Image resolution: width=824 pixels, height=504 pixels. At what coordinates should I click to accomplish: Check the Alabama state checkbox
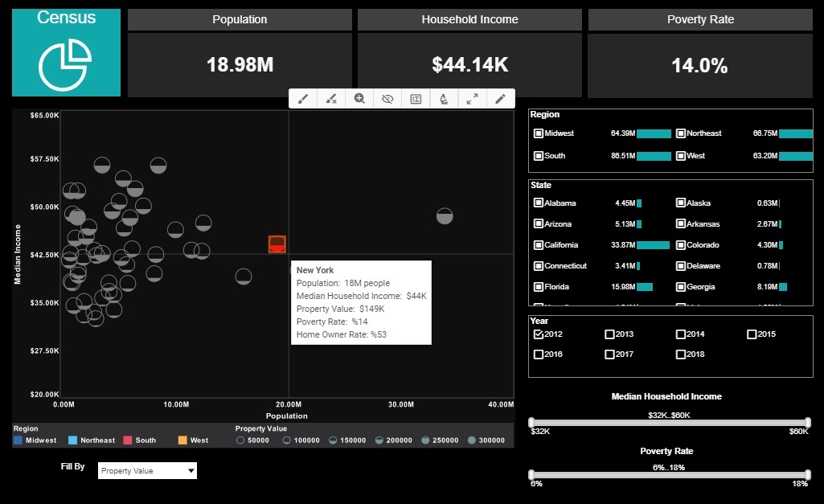coord(538,203)
